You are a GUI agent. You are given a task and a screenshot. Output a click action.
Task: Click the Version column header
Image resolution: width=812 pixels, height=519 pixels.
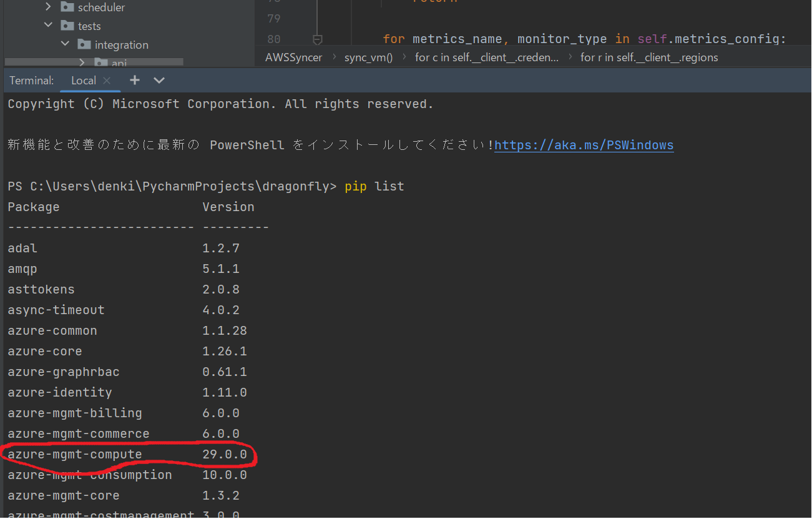click(228, 207)
